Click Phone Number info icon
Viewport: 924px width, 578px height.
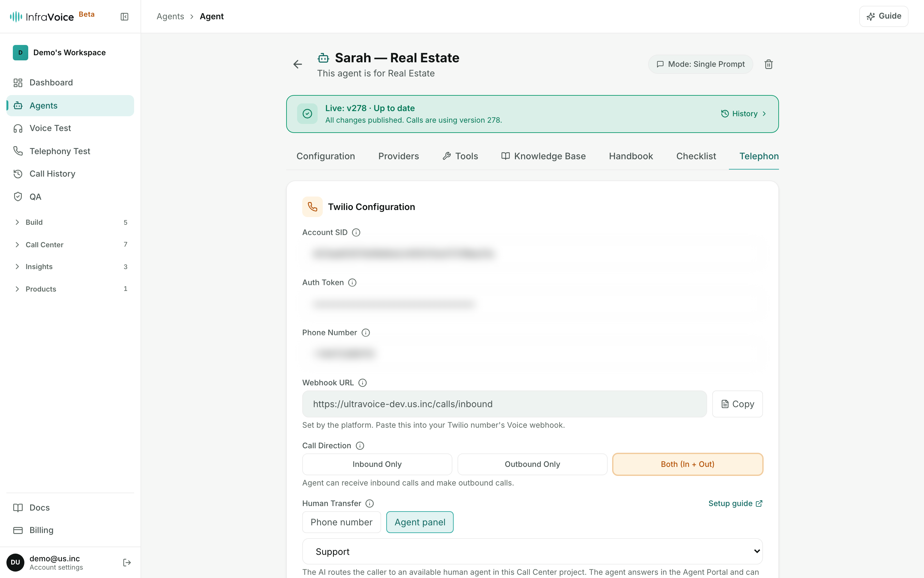pyautogui.click(x=365, y=333)
